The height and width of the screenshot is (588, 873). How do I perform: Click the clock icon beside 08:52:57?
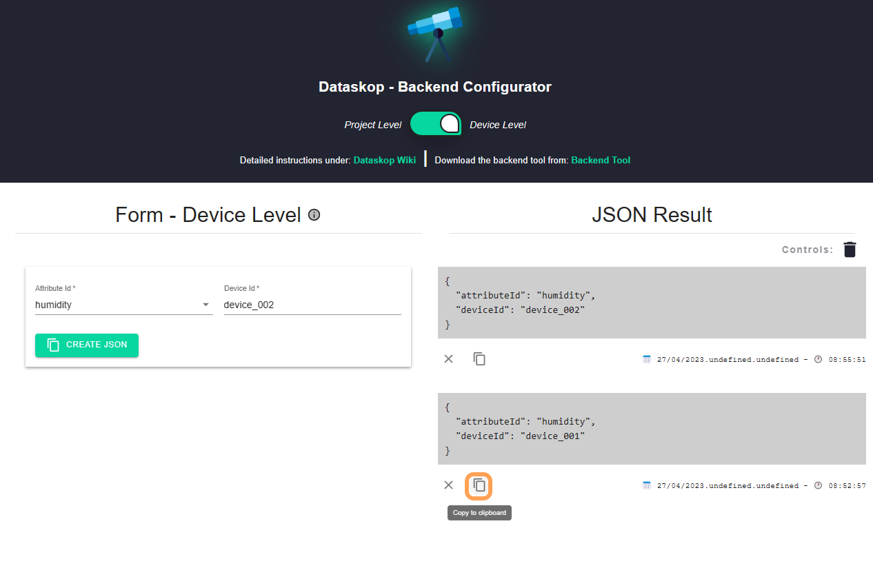pos(819,485)
